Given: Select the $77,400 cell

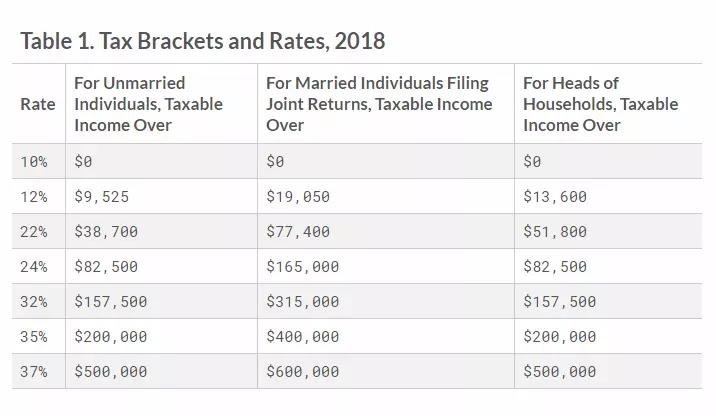Looking at the screenshot, I should [x=298, y=232].
